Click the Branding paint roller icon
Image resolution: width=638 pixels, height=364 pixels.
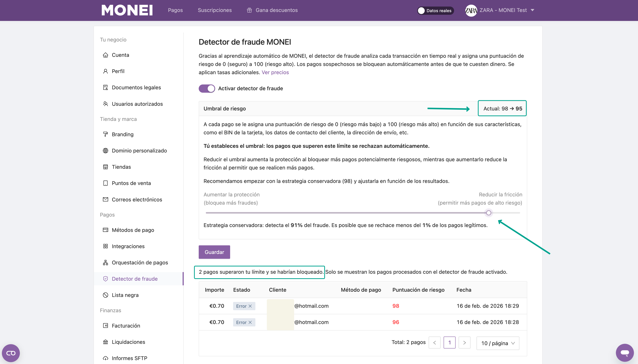tap(105, 134)
